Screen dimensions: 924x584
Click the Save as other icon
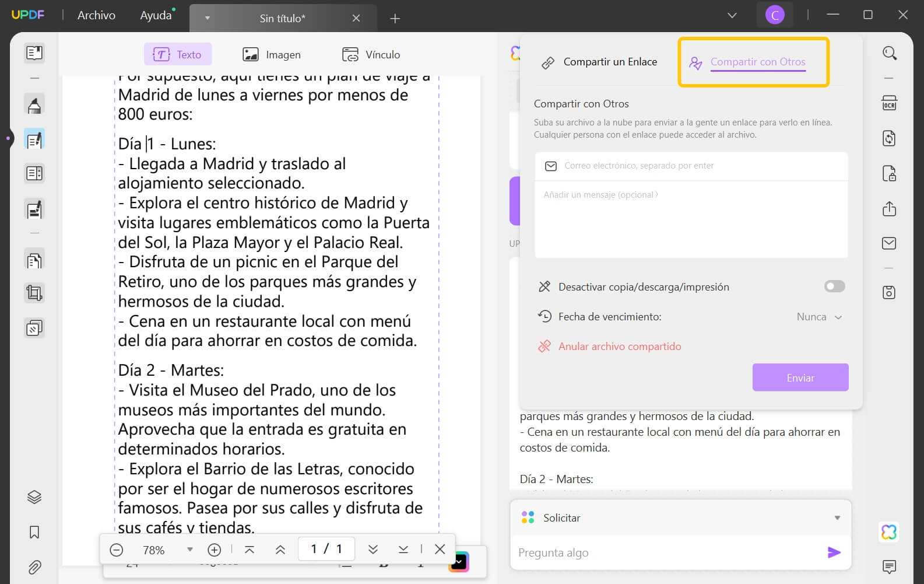click(889, 292)
